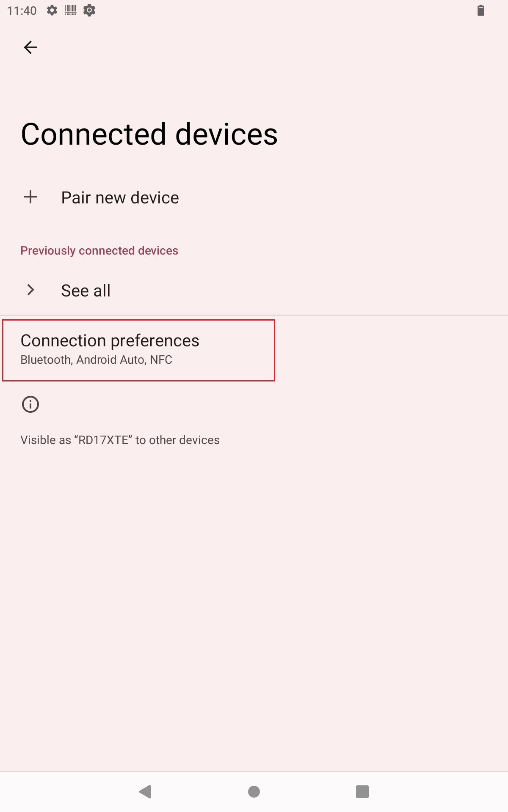The width and height of the screenshot is (508, 812).
Task: Tap the battery icon in status bar
Action: [x=480, y=10]
